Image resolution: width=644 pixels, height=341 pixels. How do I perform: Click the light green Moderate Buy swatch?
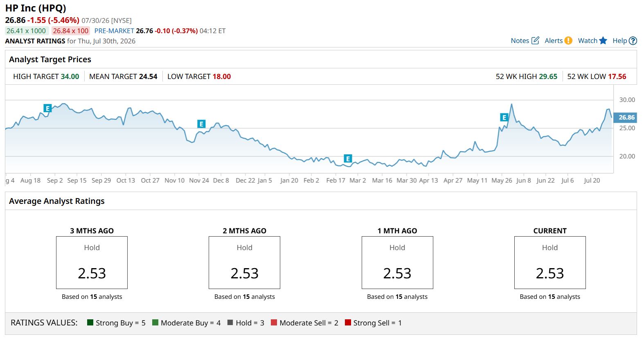pos(155,323)
